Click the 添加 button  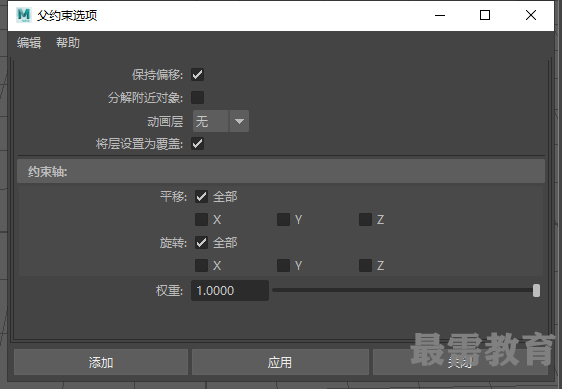click(101, 362)
